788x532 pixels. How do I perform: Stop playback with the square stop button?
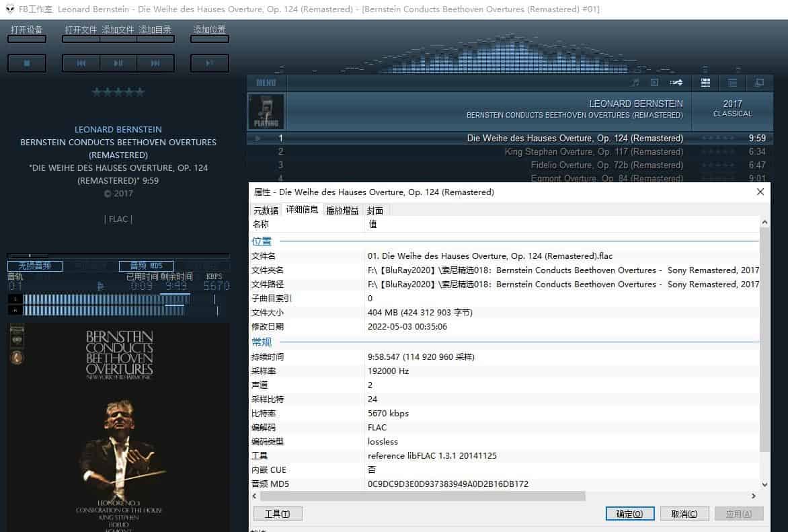click(x=27, y=63)
